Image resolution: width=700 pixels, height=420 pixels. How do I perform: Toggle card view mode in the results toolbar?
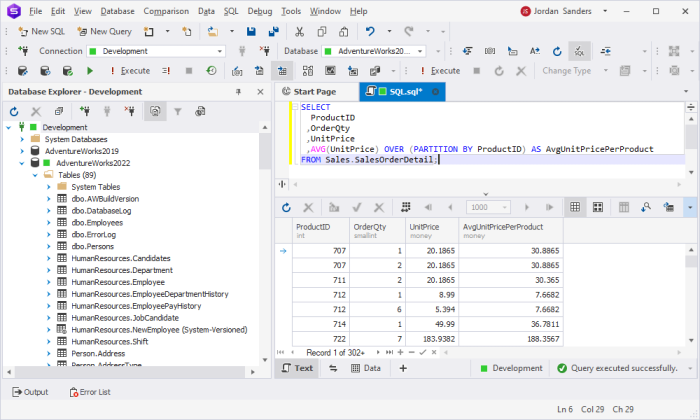[599, 207]
